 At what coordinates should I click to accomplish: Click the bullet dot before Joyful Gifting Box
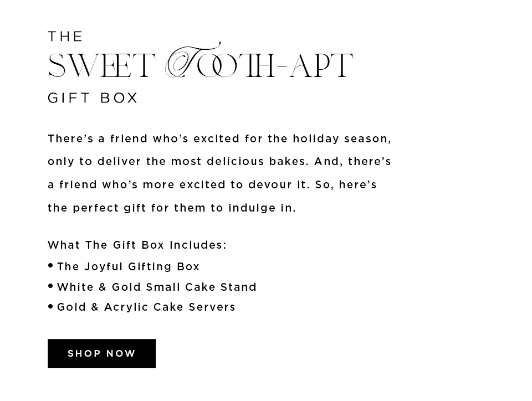(50, 265)
